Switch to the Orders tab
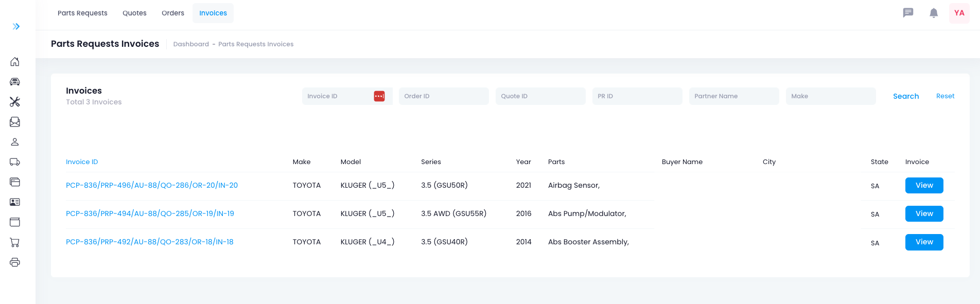This screenshot has width=980, height=304. (173, 13)
